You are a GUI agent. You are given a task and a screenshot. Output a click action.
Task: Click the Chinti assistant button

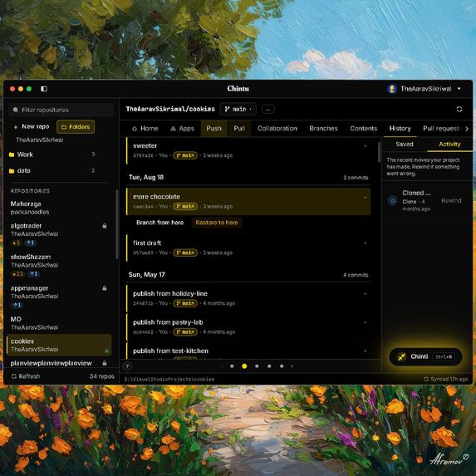coord(425,356)
